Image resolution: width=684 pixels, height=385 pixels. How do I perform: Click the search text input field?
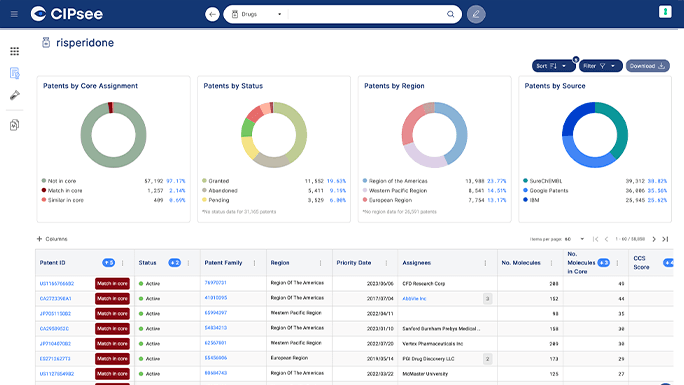[x=366, y=14]
